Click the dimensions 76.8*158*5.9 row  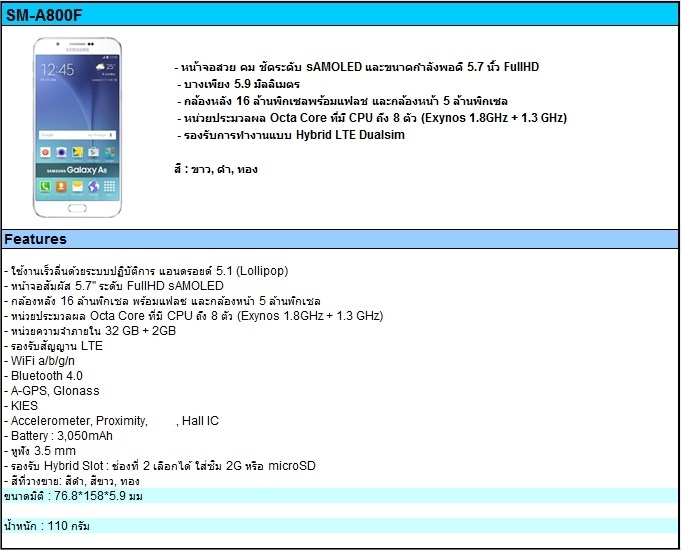tap(340, 496)
